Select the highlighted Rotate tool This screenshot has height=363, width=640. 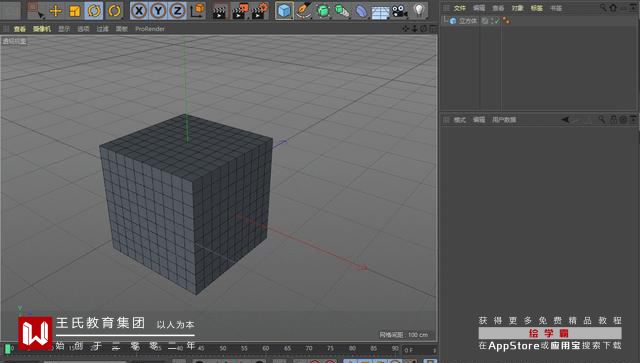click(94, 11)
